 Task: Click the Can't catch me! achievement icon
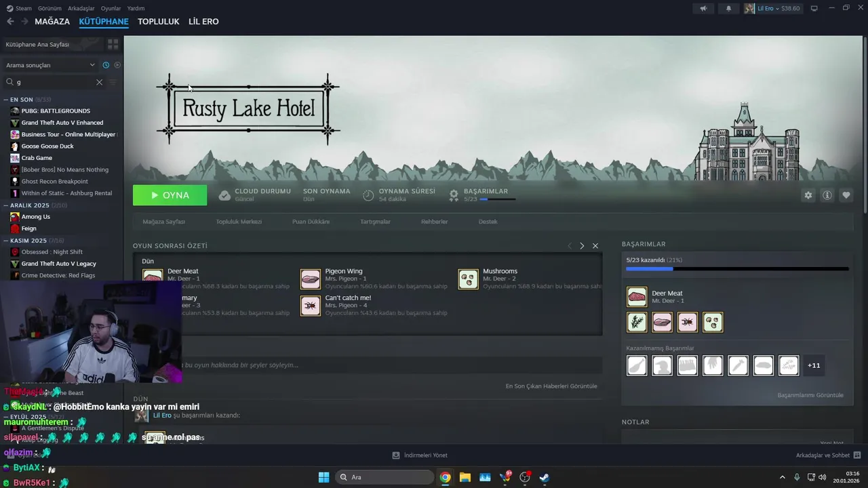tap(310, 306)
